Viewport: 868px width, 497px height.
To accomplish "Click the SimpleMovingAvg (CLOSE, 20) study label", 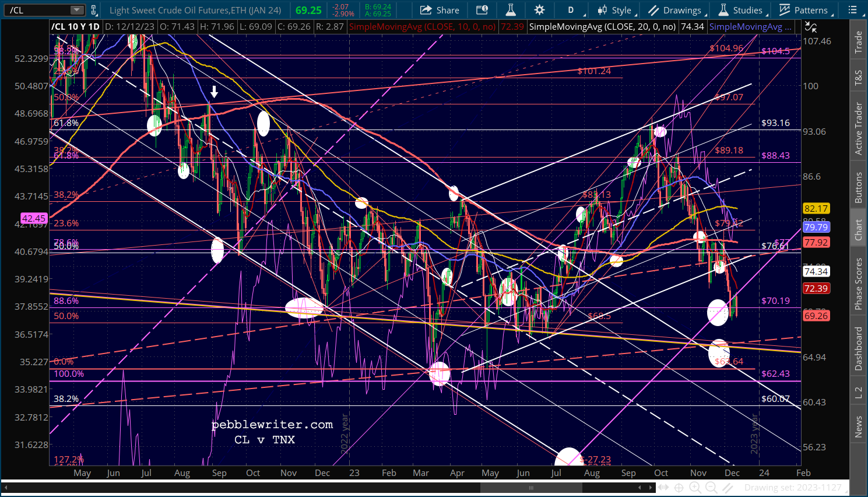I will point(603,27).
